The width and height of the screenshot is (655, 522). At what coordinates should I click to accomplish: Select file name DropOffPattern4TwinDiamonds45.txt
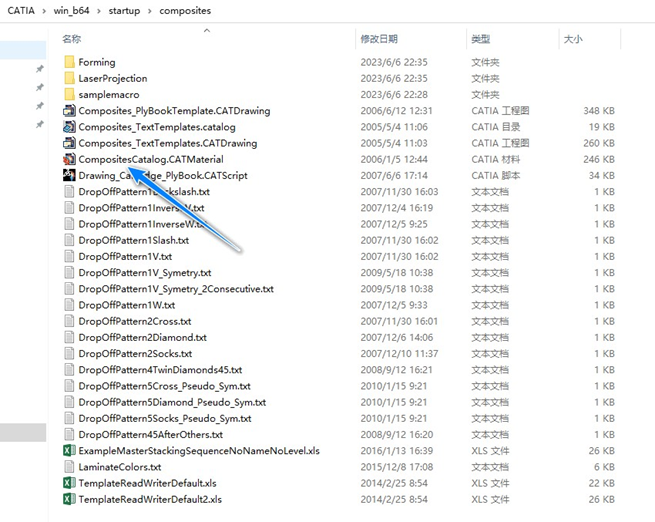tap(160, 370)
